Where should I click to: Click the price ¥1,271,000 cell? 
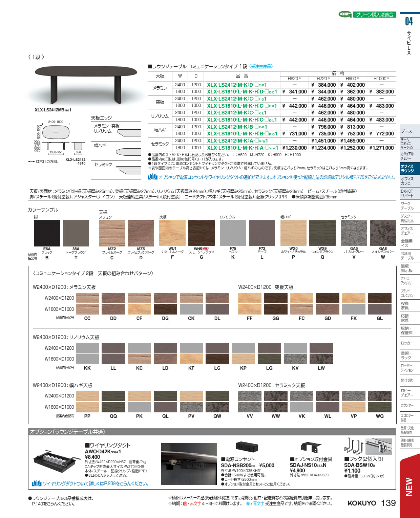click(x=382, y=148)
